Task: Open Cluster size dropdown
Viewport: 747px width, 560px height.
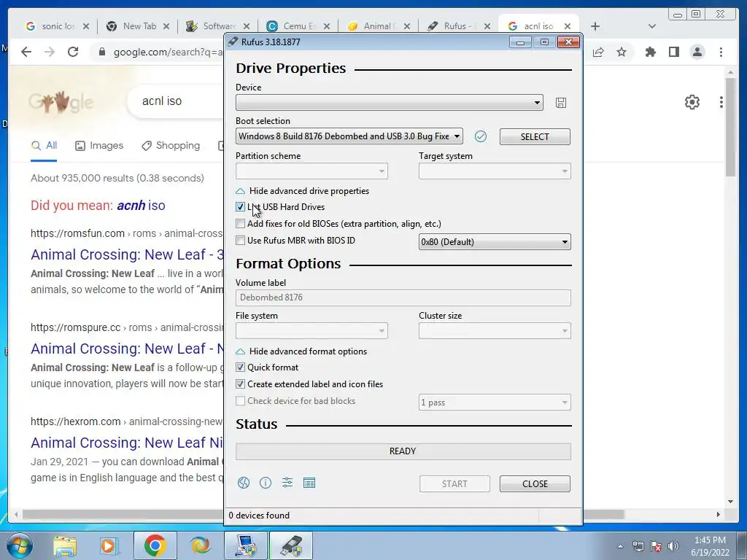Action: (495, 331)
